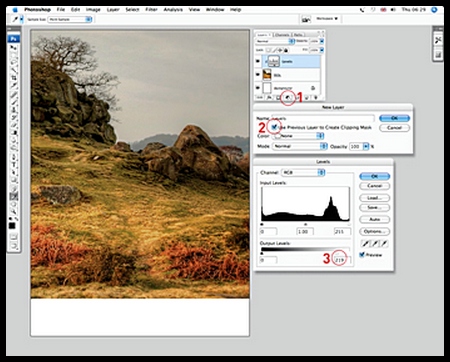Open Opacity arrow in New Layer dialog
The width and height of the screenshot is (450, 362).
[x=366, y=146]
